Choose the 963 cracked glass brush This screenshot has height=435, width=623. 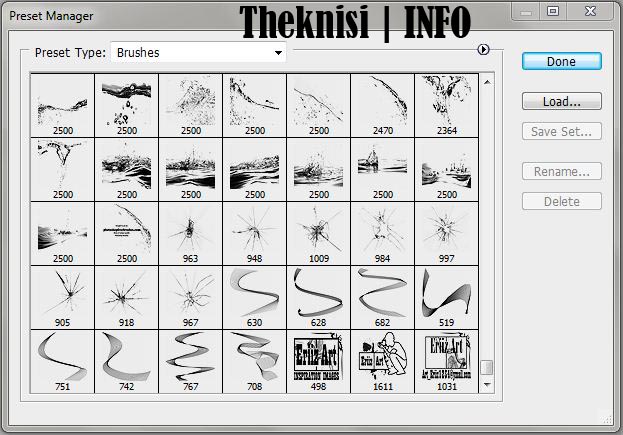tap(190, 233)
